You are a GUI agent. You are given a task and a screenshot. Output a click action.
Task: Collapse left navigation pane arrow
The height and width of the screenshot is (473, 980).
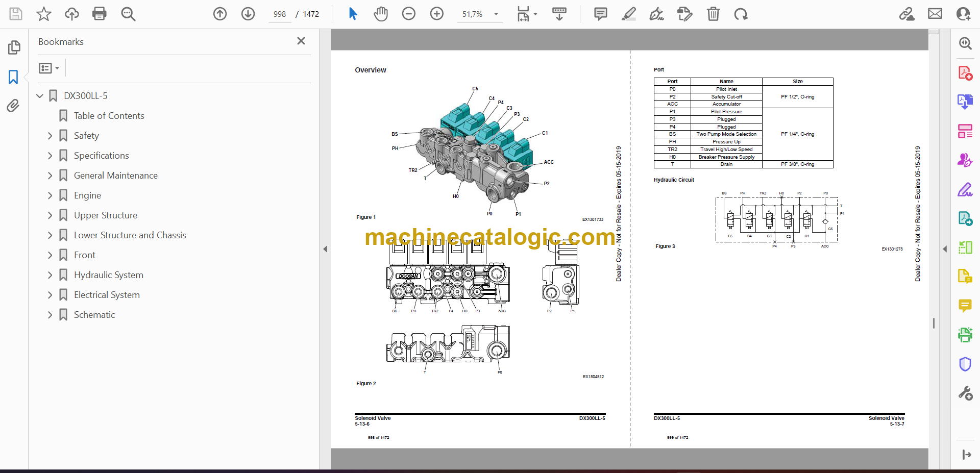[325, 249]
